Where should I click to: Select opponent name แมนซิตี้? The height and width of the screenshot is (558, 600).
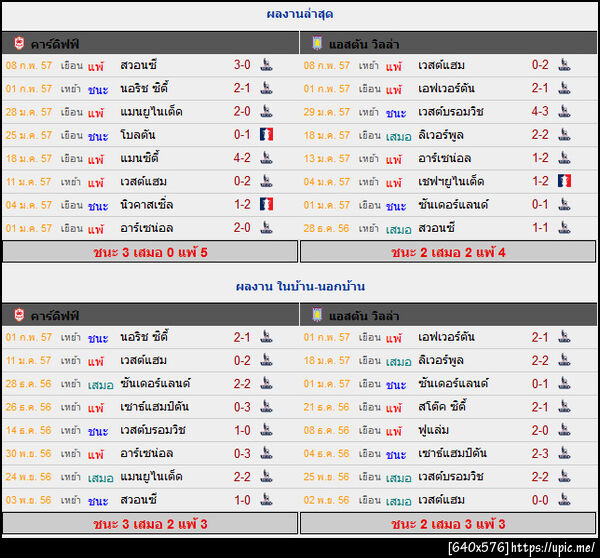tap(139, 158)
